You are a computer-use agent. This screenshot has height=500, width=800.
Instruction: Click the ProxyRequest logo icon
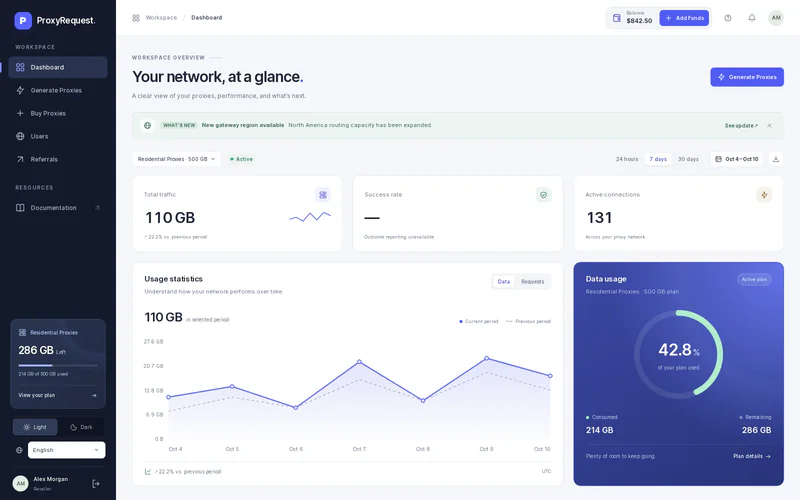coord(23,20)
